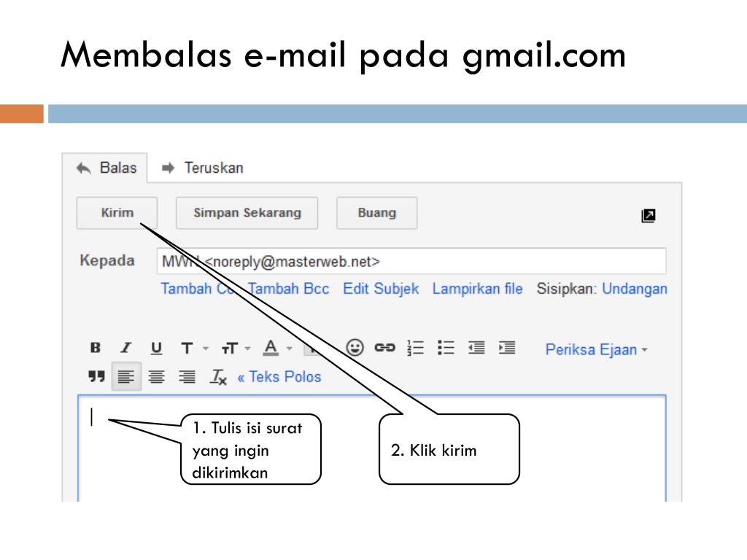Open the font typeface picker

[x=193, y=348]
